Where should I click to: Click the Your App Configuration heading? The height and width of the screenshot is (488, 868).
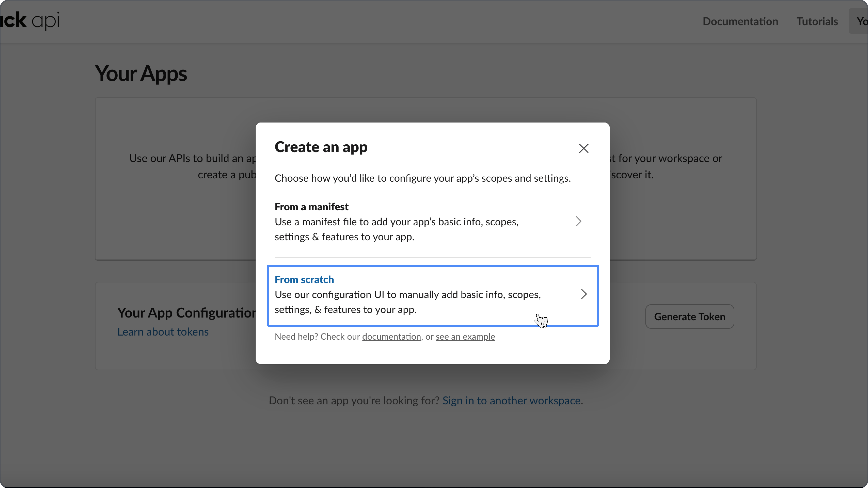click(x=186, y=313)
